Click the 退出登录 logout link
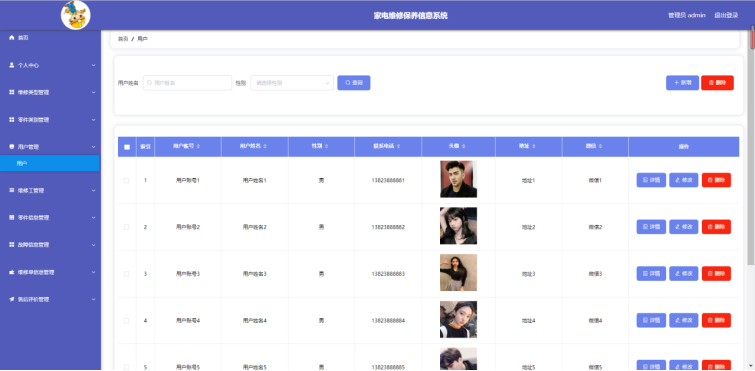 point(726,15)
